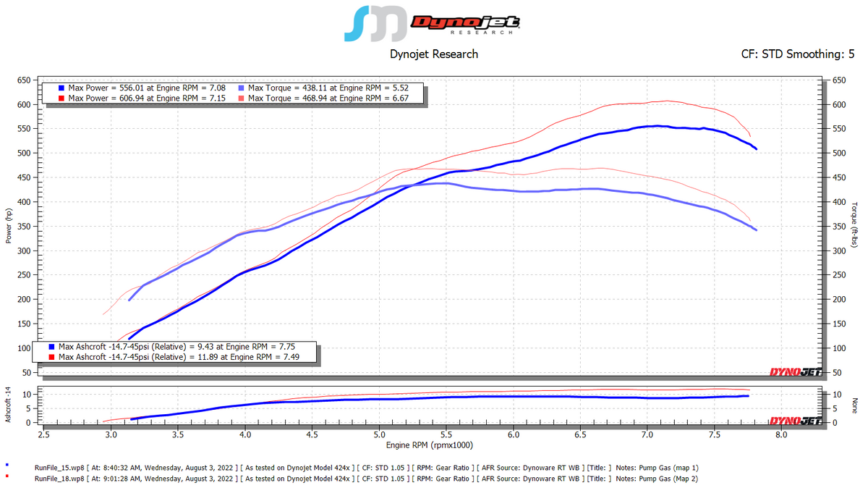This screenshot has width=868, height=488.
Task: Click the DYNOJET watermark logo in main graph
Action: pos(796,373)
